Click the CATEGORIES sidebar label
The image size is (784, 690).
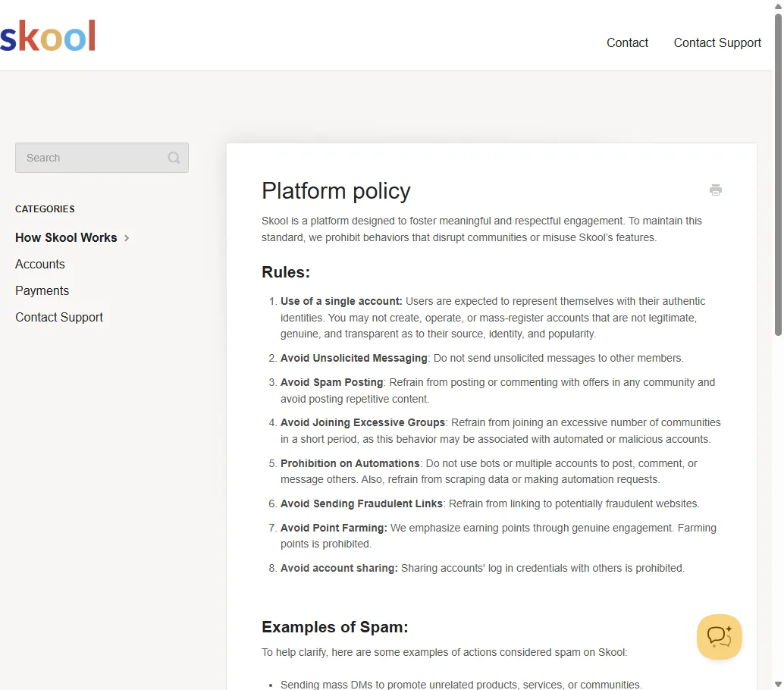click(x=45, y=209)
